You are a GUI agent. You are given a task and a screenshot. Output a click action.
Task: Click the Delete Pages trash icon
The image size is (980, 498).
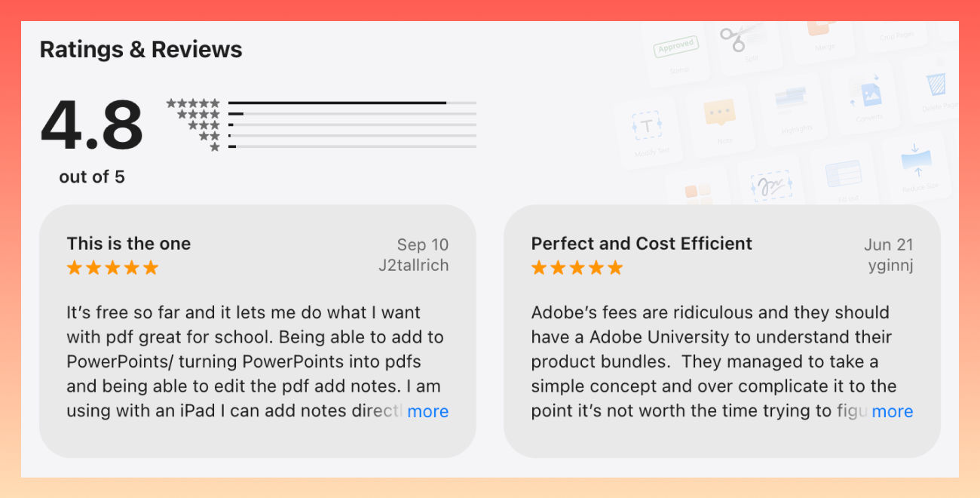point(936,83)
